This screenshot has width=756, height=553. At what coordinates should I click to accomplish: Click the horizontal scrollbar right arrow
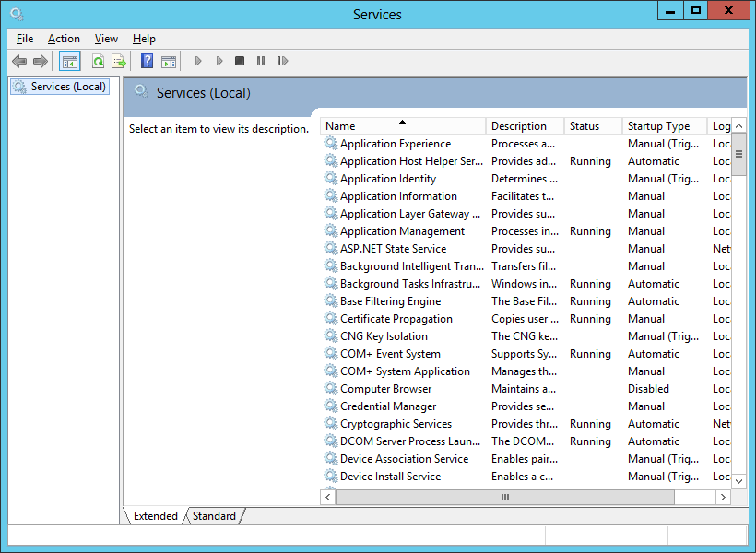[725, 497]
